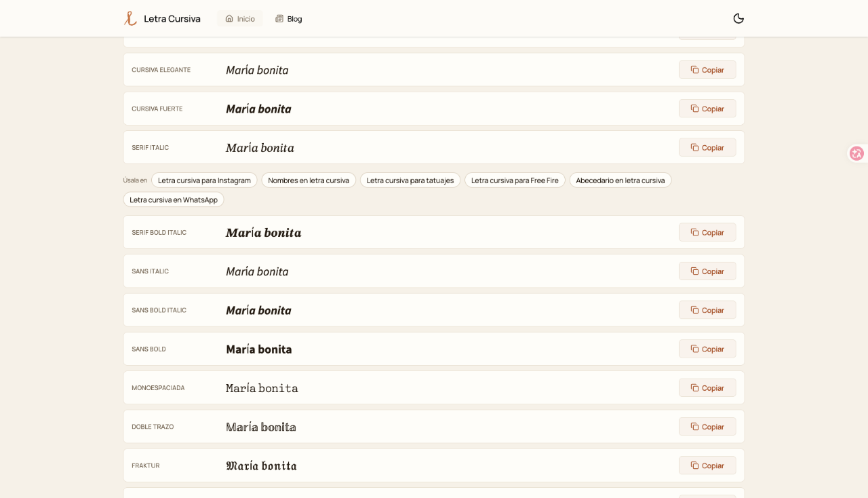The image size is (868, 498).
Task: Select the Doble Trazo sample text
Action: click(x=261, y=427)
